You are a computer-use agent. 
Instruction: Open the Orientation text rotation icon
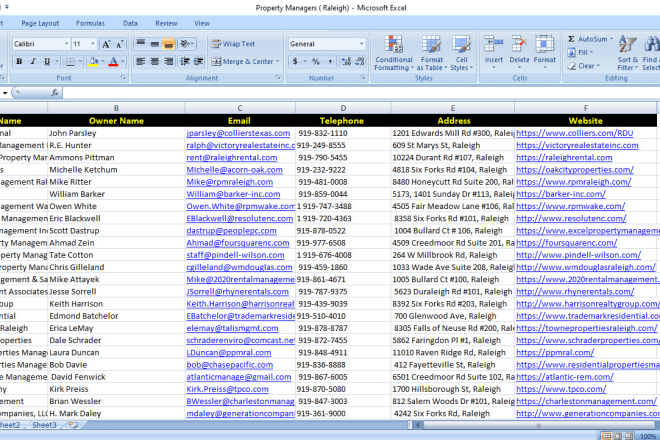(186, 44)
